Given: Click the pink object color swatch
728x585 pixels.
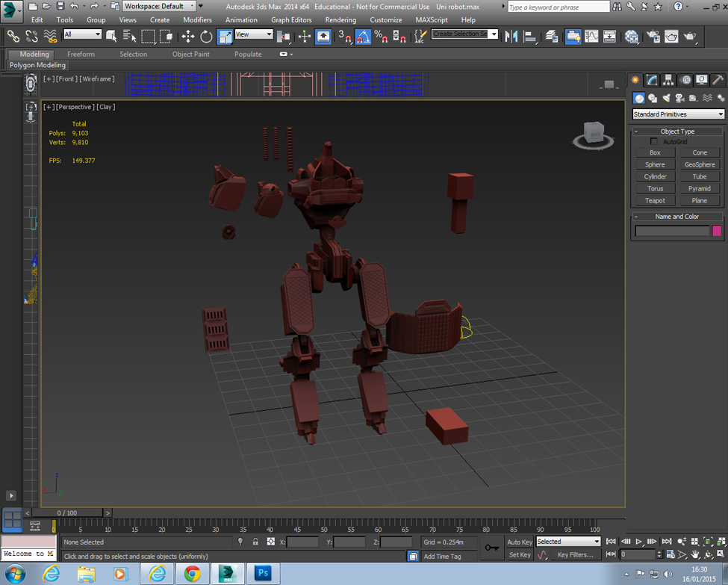Looking at the screenshot, I should pyautogui.click(x=717, y=231).
